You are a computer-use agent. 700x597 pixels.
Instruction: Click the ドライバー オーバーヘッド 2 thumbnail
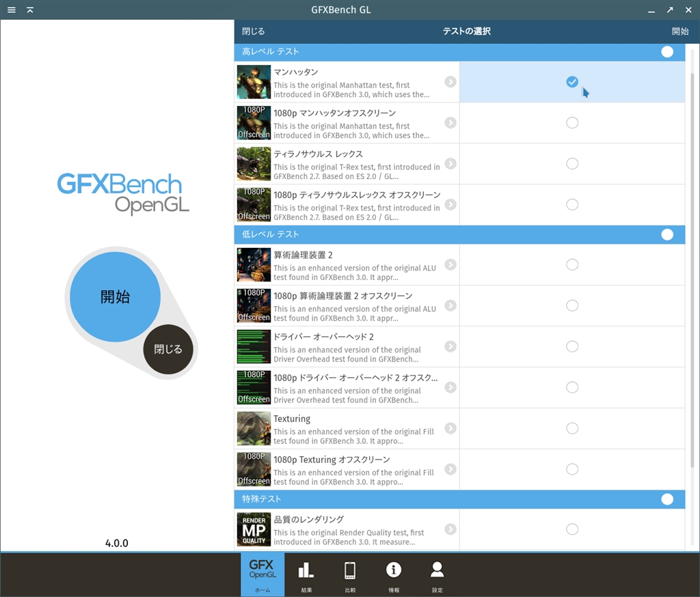pos(254,347)
